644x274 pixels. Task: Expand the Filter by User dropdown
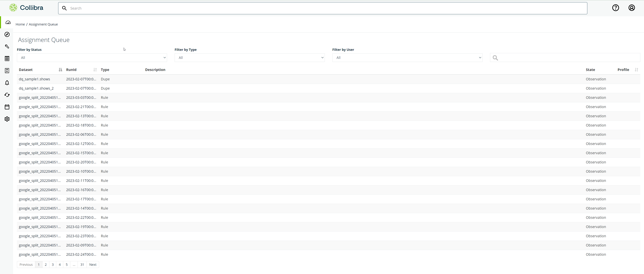coord(407,58)
